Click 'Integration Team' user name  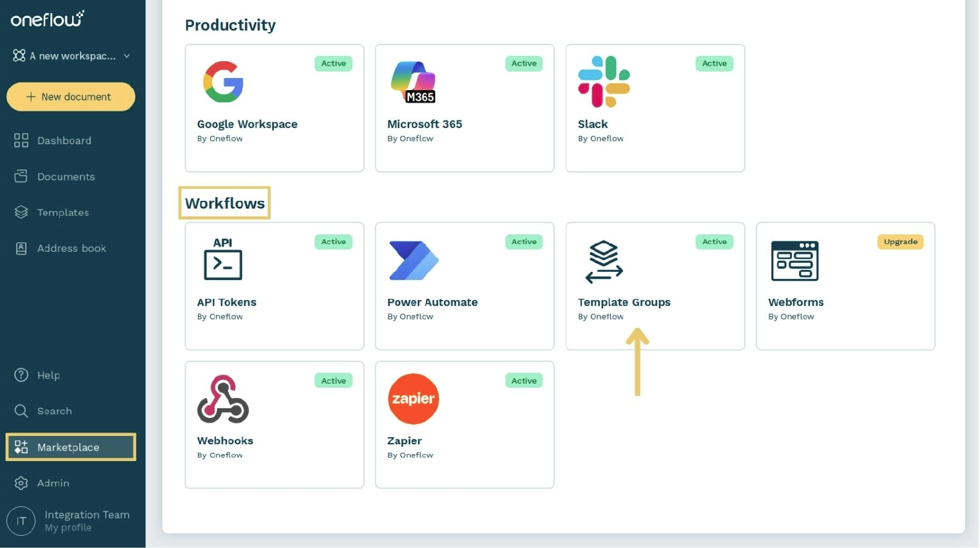tap(87, 515)
